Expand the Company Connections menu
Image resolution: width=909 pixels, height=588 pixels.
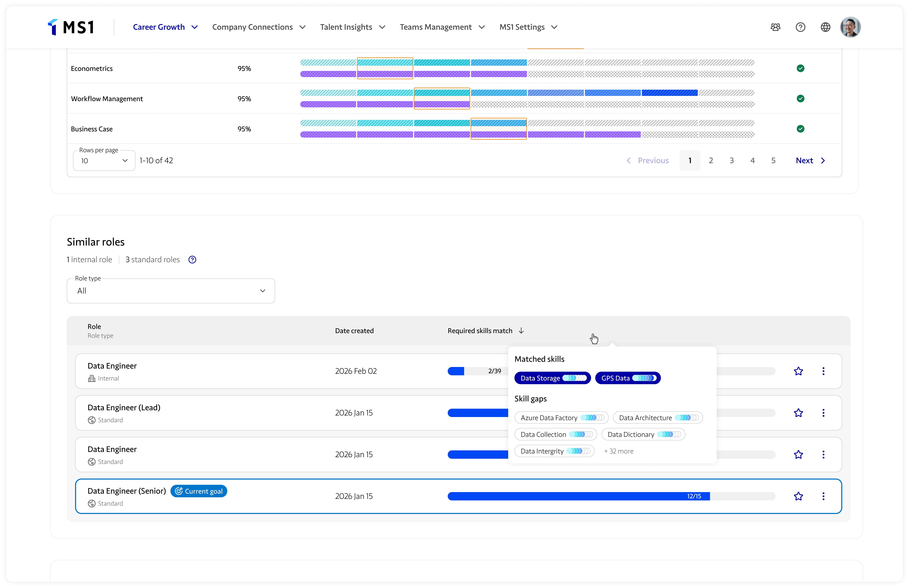(259, 27)
